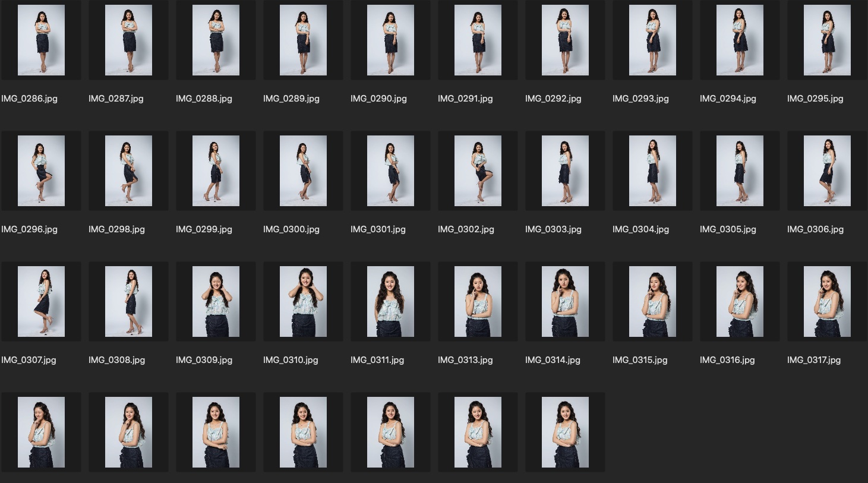Choose the IMG_0311.jpg thumbnail

(x=390, y=302)
